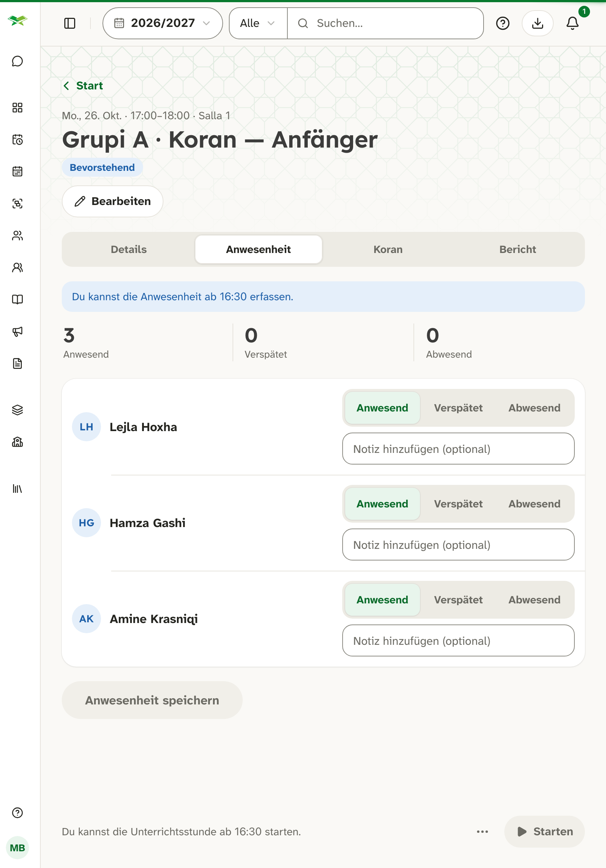Viewport: 606px width, 868px height.
Task: Open the 2026/2027 school year dropdown
Action: pos(162,23)
